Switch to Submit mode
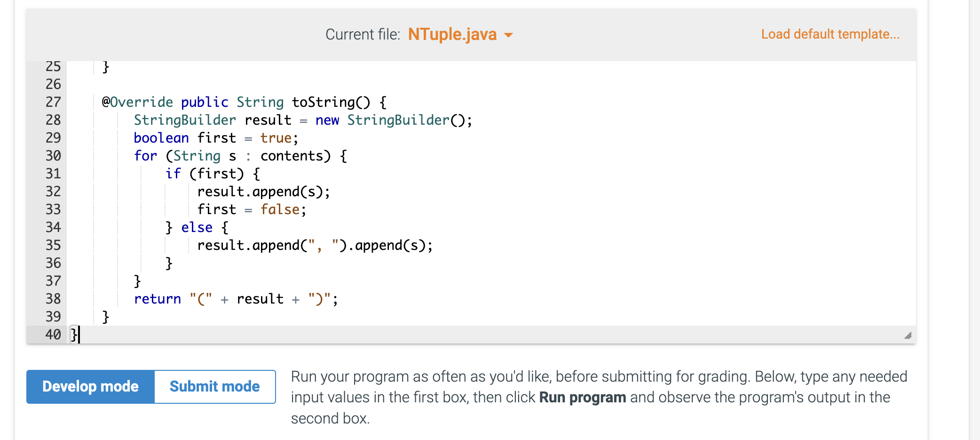The width and height of the screenshot is (980, 440). click(x=214, y=386)
